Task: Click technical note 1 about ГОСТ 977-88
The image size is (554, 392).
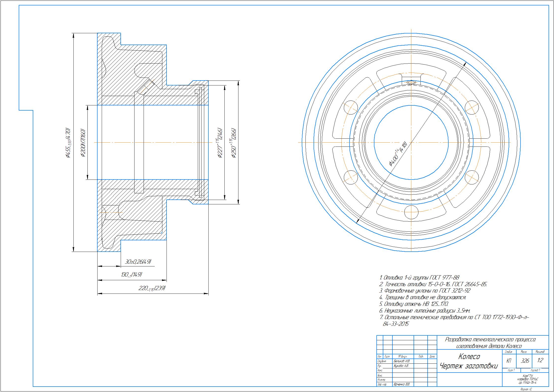Action: 419,278
